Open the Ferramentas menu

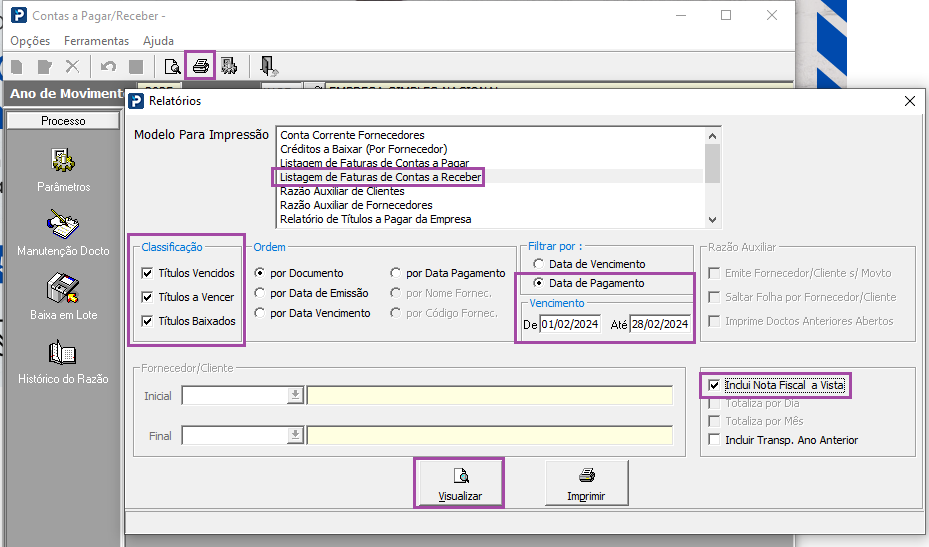click(x=96, y=41)
